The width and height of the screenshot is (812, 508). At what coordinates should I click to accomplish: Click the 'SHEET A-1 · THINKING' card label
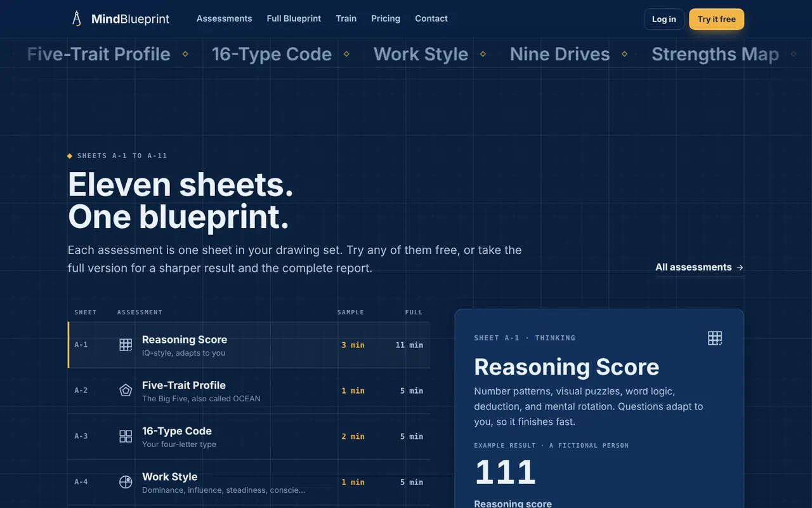pos(525,338)
